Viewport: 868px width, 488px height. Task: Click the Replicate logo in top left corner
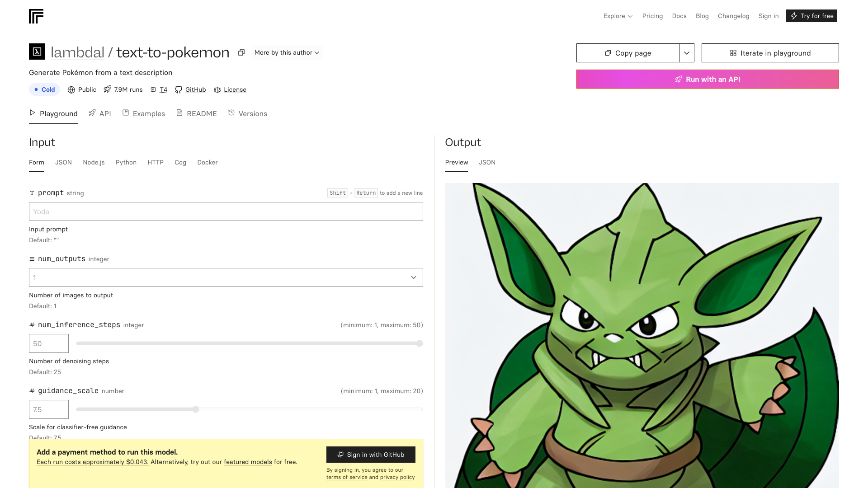[x=36, y=16]
